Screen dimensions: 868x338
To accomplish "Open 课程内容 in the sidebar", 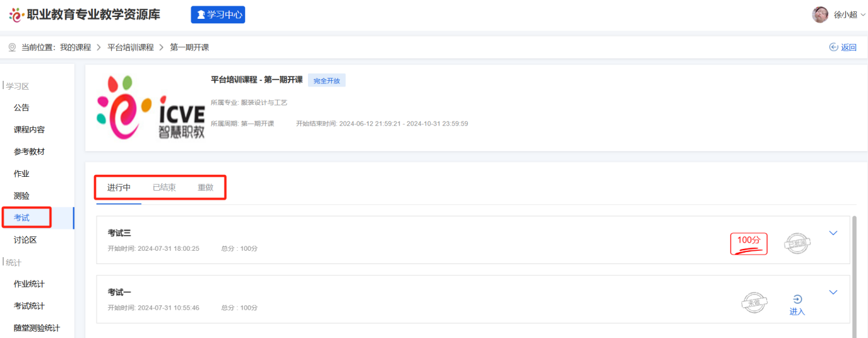I will [x=29, y=130].
